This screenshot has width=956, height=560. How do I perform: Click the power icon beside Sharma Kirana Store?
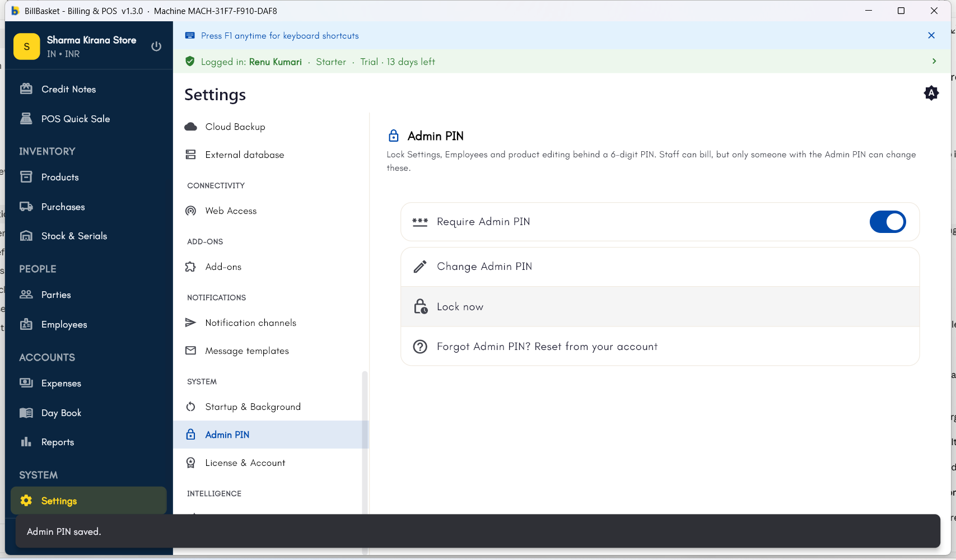(x=156, y=46)
